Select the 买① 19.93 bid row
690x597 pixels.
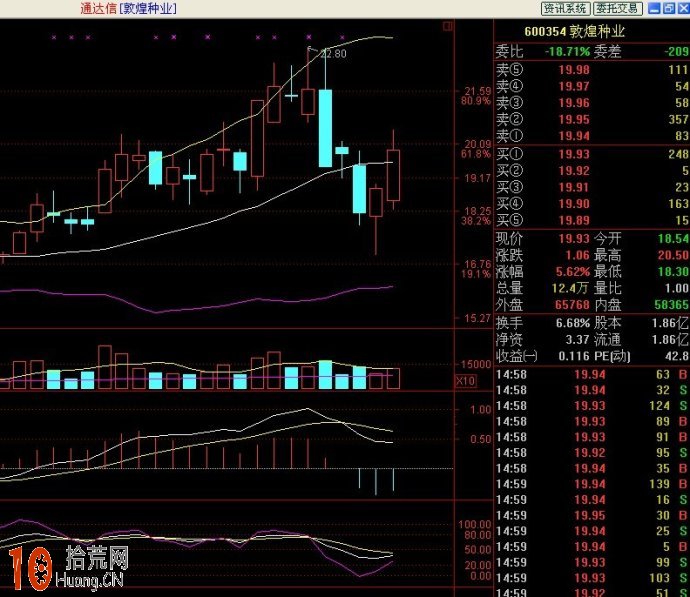[592, 154]
